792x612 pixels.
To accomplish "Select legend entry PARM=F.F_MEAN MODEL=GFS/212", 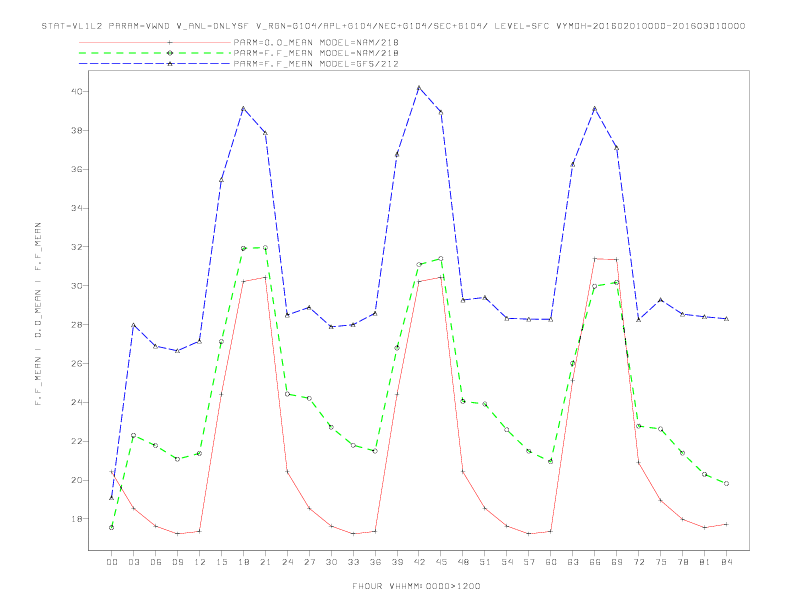I will tap(316, 64).
